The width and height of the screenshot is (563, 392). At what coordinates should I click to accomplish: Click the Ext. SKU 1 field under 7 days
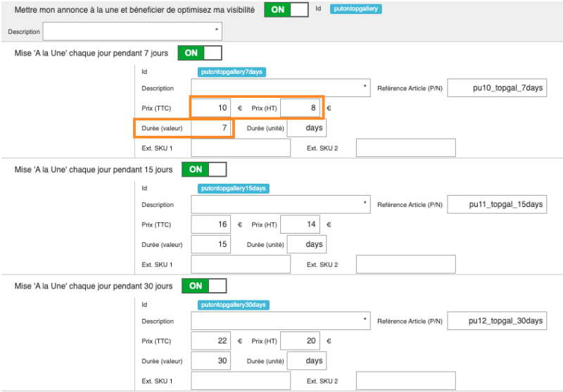point(241,148)
